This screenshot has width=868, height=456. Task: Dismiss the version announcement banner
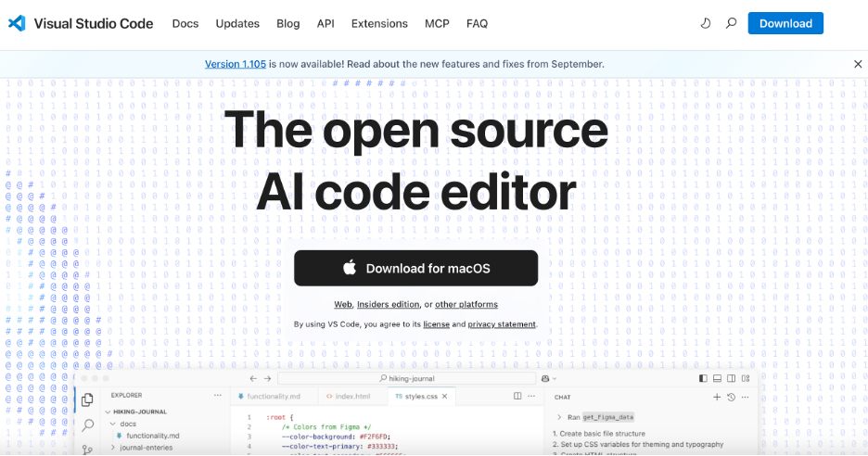pyautogui.click(x=858, y=64)
